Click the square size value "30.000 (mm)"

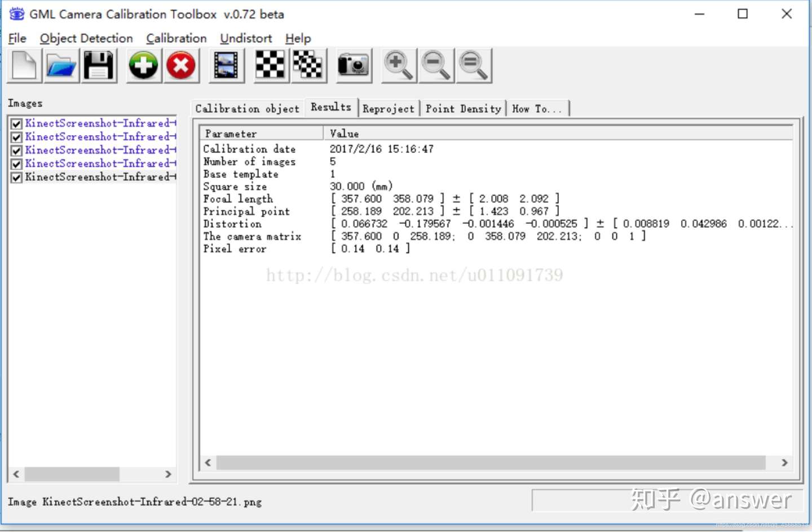click(361, 187)
